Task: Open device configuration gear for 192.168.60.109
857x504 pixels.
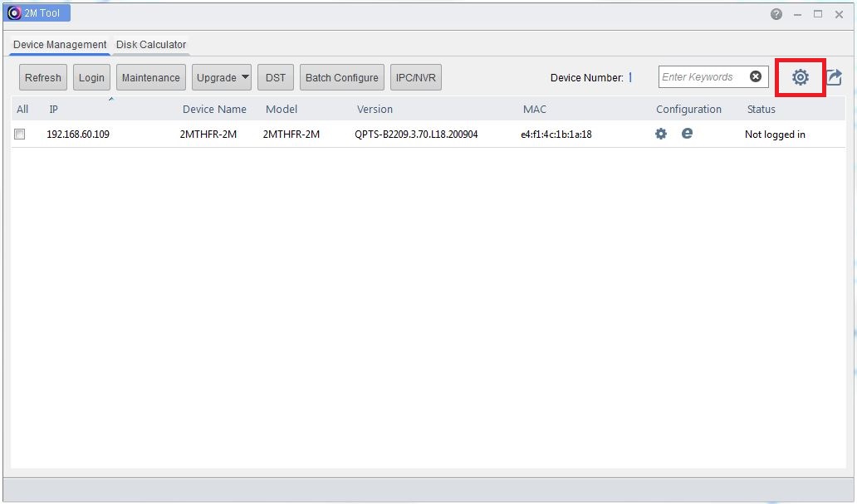Action: coord(661,134)
